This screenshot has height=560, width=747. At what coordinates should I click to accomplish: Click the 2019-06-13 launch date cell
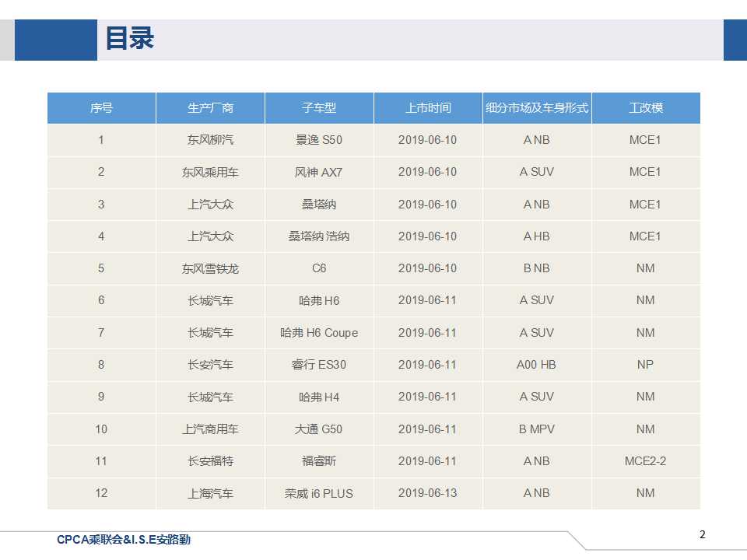click(428, 493)
